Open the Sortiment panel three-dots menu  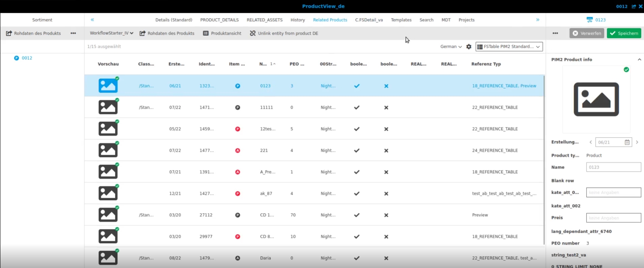(x=73, y=33)
